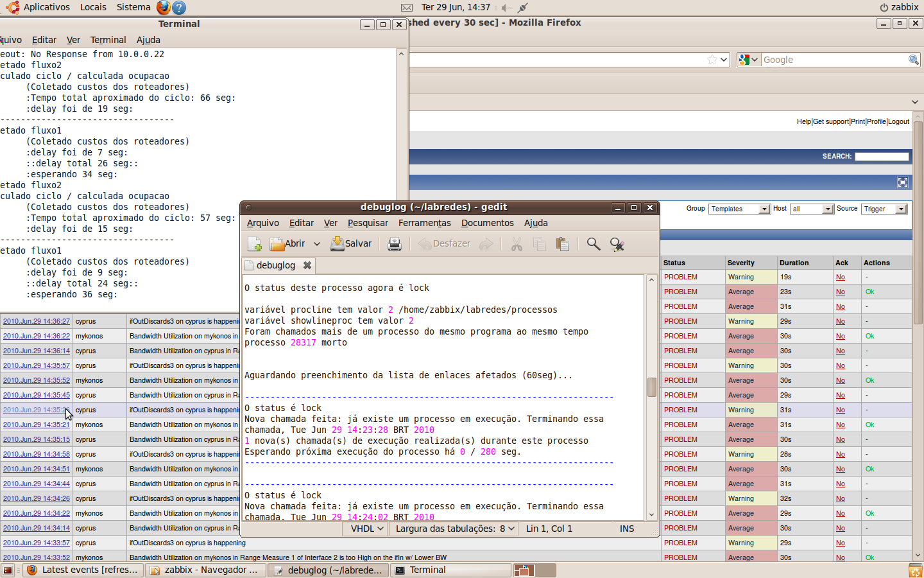The height and width of the screenshot is (578, 924).
Task: Click the network connection icon in top panel
Action: click(523, 8)
